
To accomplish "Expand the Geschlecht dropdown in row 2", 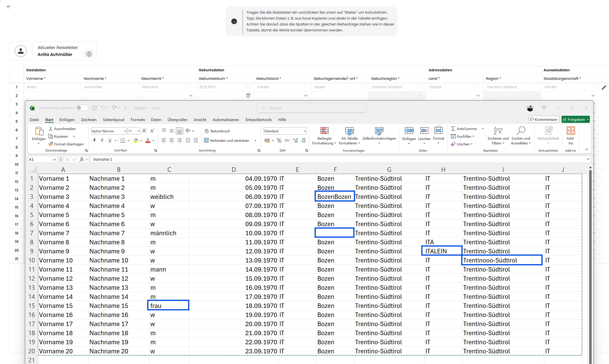I will (x=191, y=96).
